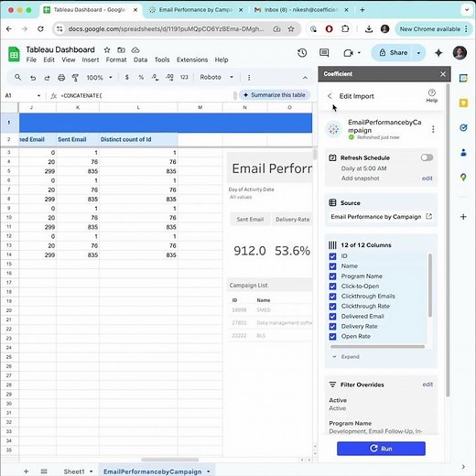Viewport: 476px width, 476px height.
Task: Click the redo arrow in toolbar
Action: [47, 78]
